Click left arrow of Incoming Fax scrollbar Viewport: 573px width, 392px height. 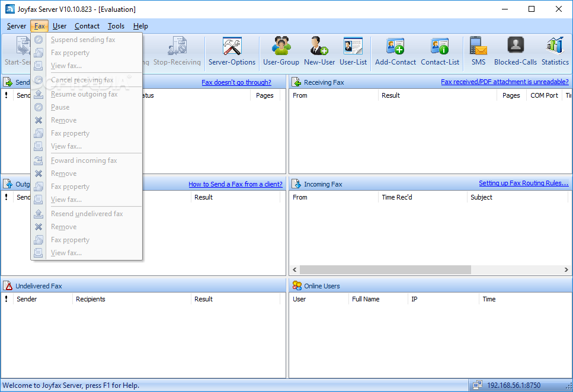294,269
